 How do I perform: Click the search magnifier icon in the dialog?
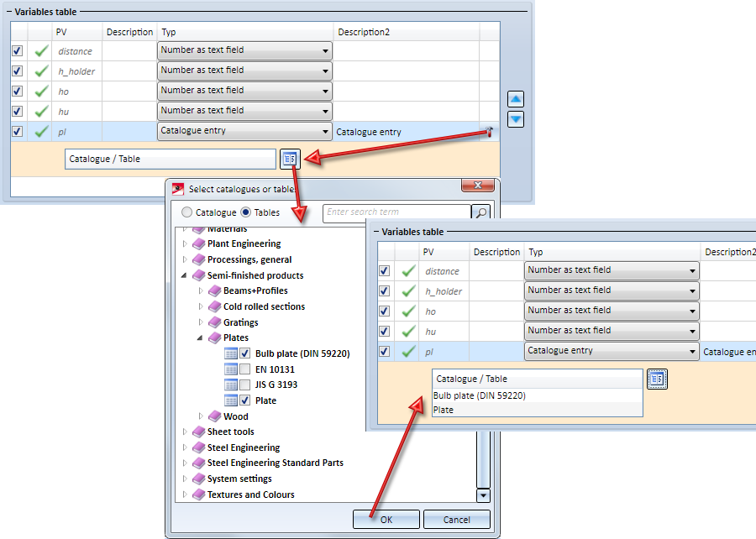480,212
